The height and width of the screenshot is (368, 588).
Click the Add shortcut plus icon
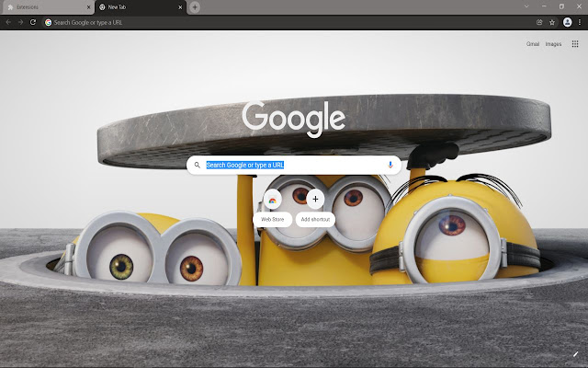(x=315, y=200)
